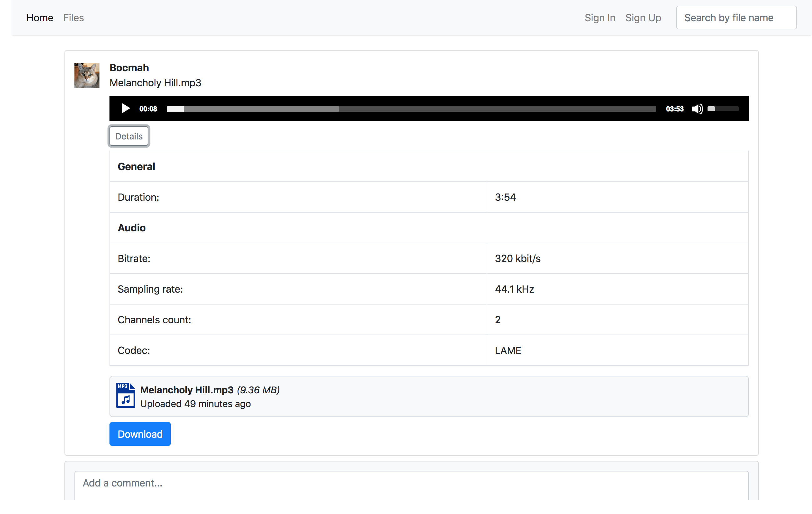Open the Files page
The image size is (812, 514).
coord(74,18)
